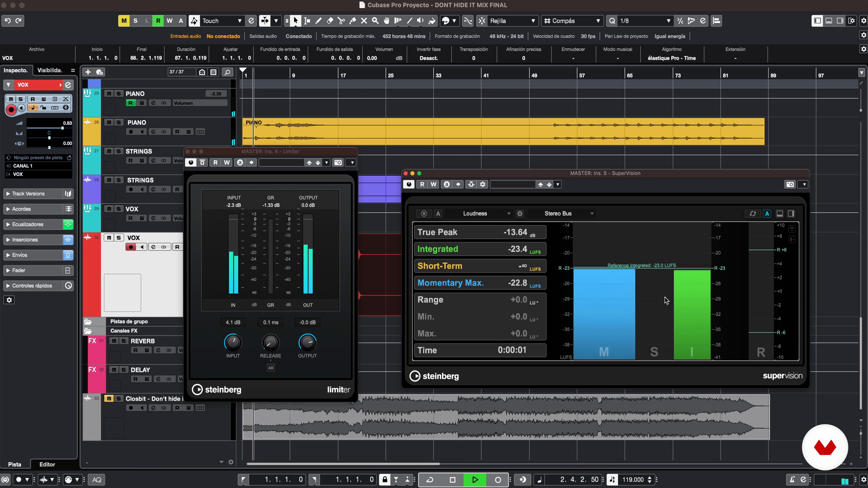Unmute the Closbit Don't hide track
Screen dimensions: 868x488
[x=108, y=399]
